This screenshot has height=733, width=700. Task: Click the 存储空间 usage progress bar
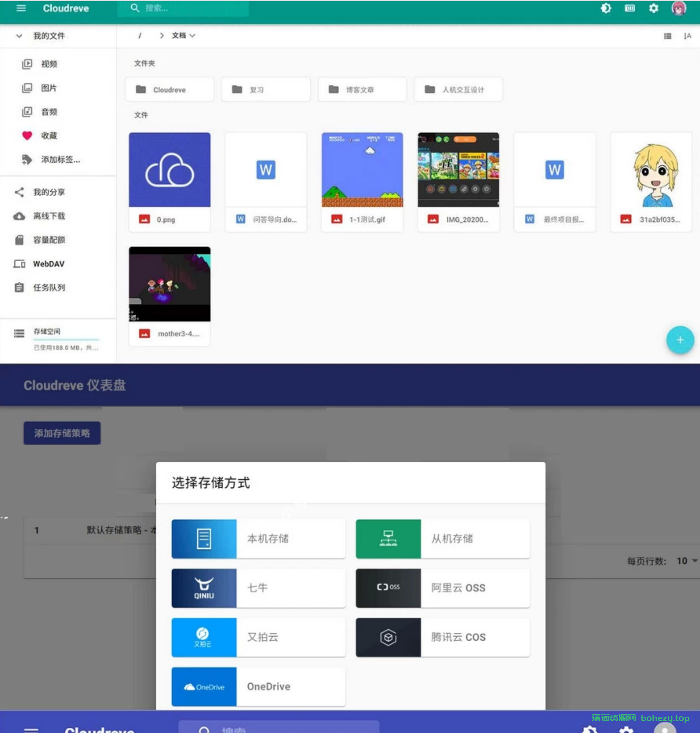pyautogui.click(x=66, y=339)
